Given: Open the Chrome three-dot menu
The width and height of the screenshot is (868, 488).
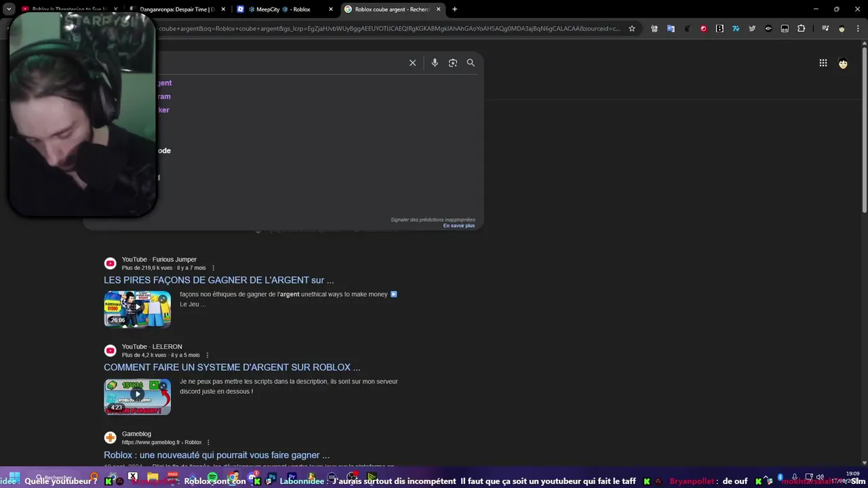Looking at the screenshot, I should click(858, 28).
